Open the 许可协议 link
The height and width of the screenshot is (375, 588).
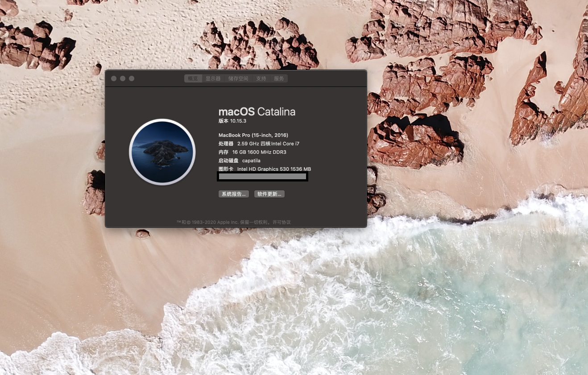point(282,222)
